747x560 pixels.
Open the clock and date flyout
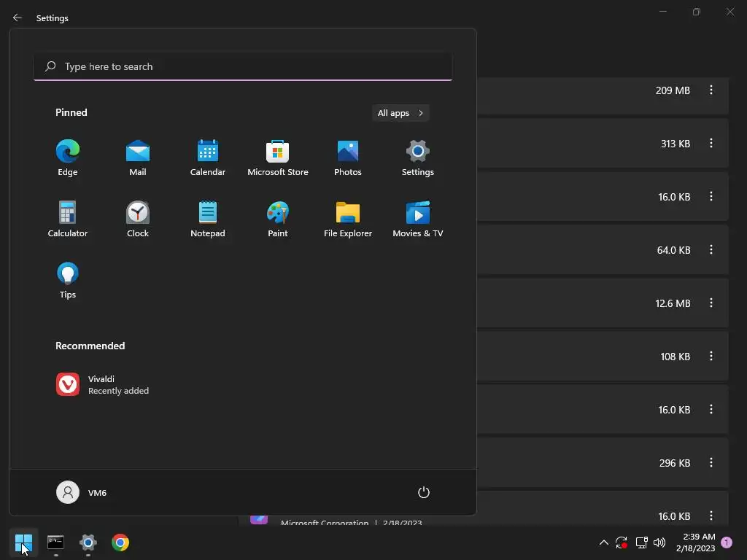coord(695,542)
